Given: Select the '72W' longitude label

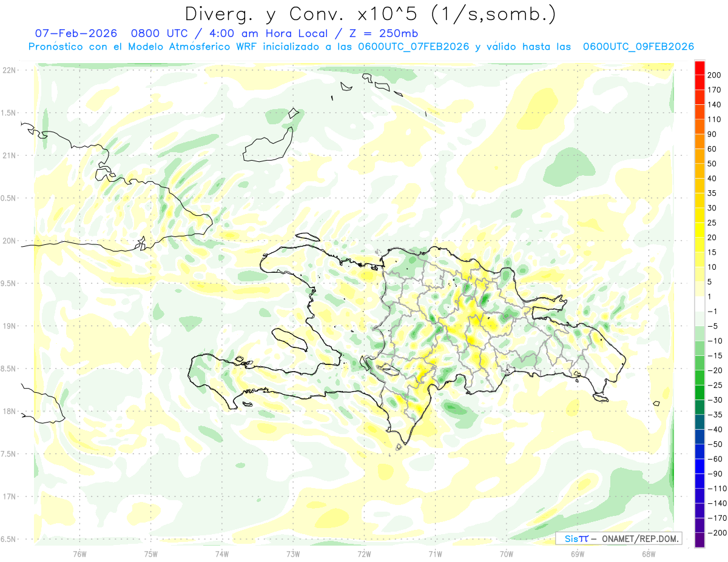Looking at the screenshot, I should click(x=364, y=554).
